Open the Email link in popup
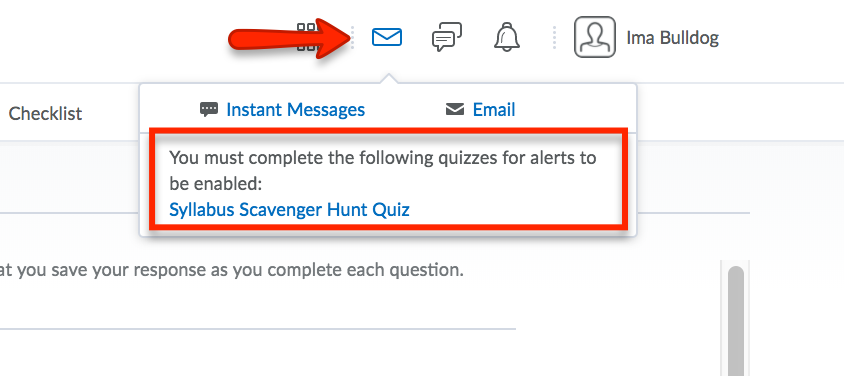 click(x=494, y=110)
